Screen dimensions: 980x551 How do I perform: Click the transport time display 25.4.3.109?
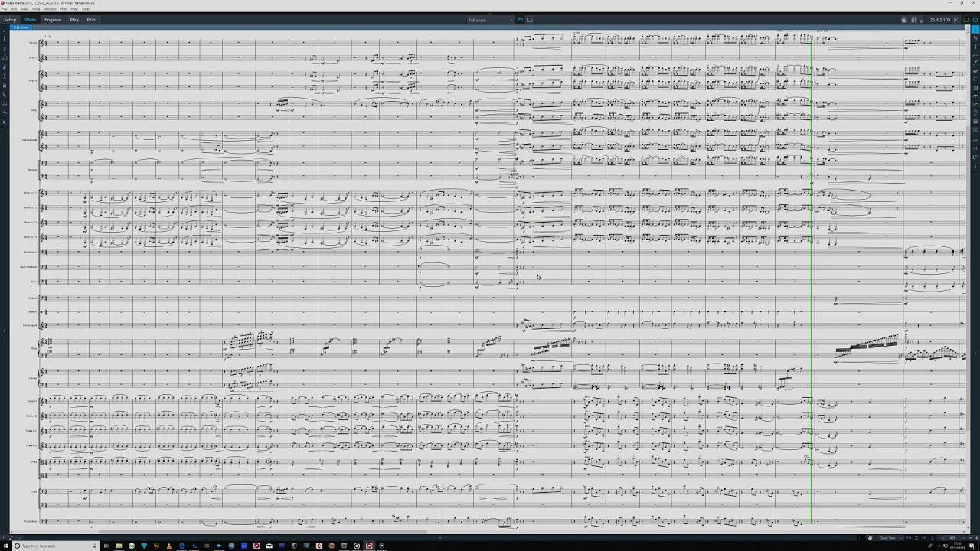coord(940,20)
